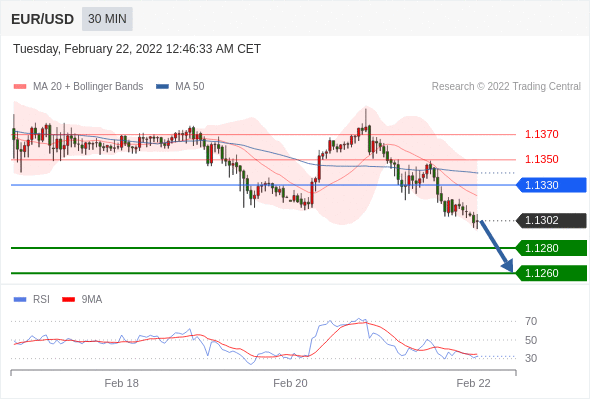The image size is (590, 400).
Task: Click the 30 MIN timeframe button
Action: point(107,19)
